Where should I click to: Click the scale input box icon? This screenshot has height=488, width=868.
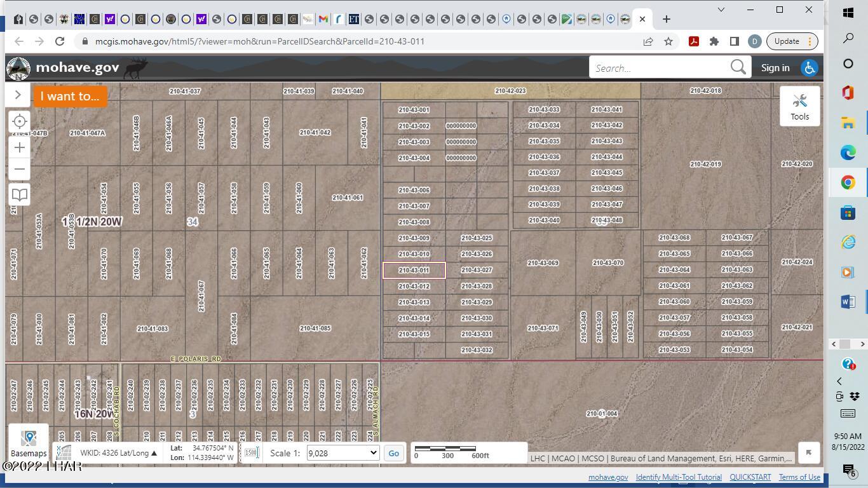pos(252,453)
